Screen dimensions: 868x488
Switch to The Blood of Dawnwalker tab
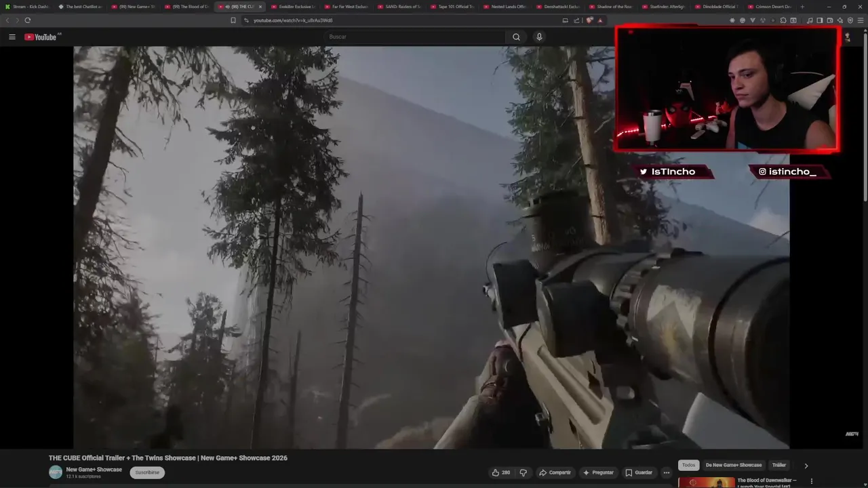(186, 6)
